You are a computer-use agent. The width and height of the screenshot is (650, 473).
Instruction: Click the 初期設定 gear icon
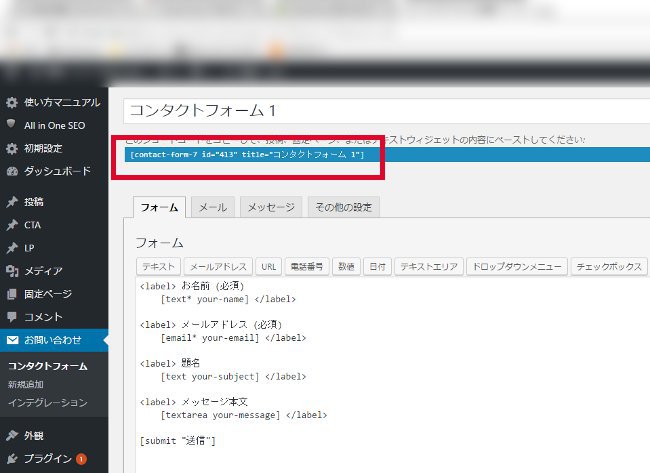[11, 148]
